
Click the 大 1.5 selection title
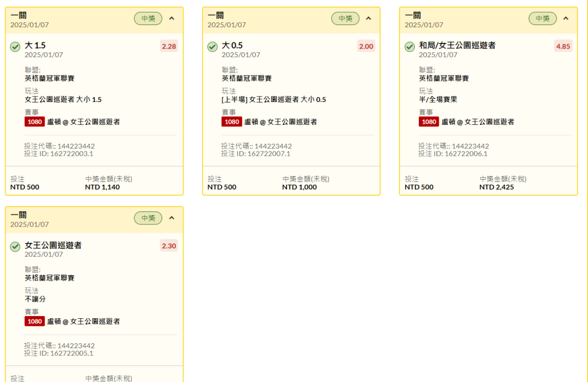point(35,45)
